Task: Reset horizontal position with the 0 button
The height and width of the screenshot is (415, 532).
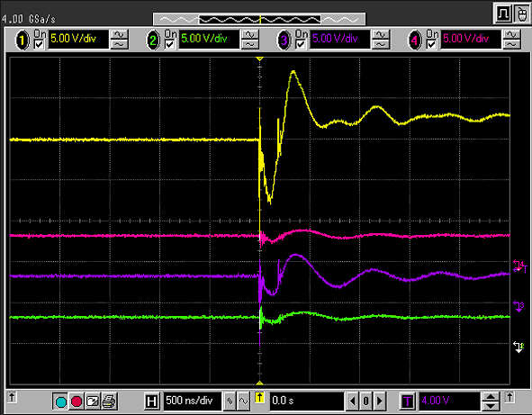Action: (x=365, y=401)
